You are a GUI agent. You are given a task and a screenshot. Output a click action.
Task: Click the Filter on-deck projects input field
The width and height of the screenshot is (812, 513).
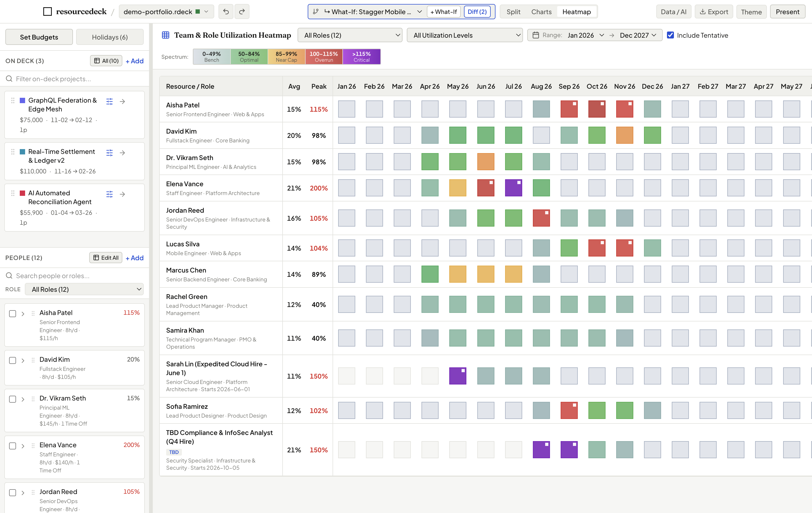(x=75, y=79)
